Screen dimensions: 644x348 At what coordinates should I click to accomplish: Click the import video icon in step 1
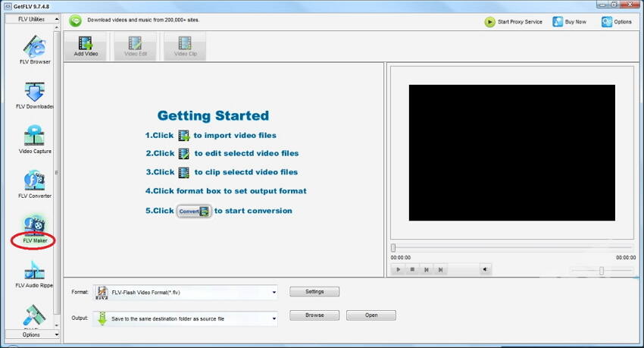pyautogui.click(x=183, y=136)
